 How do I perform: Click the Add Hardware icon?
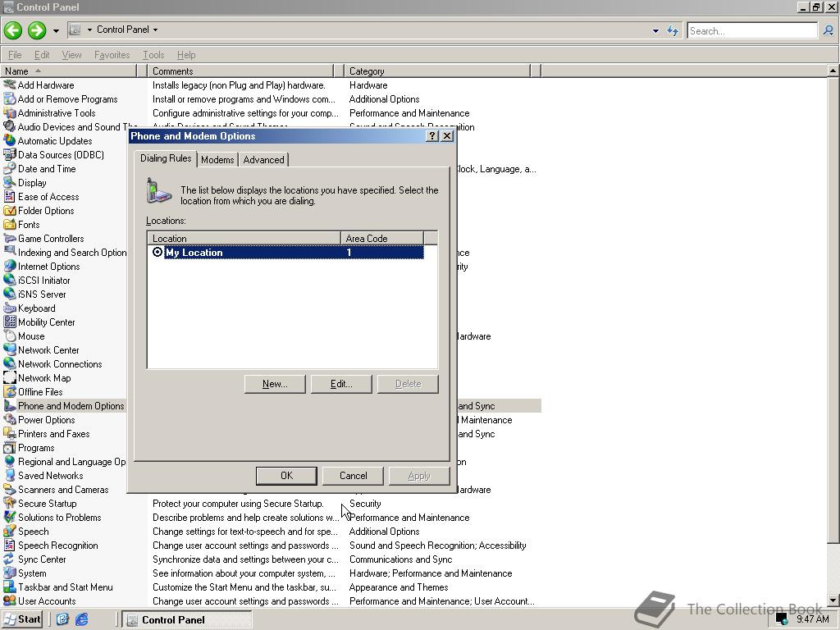[10, 84]
